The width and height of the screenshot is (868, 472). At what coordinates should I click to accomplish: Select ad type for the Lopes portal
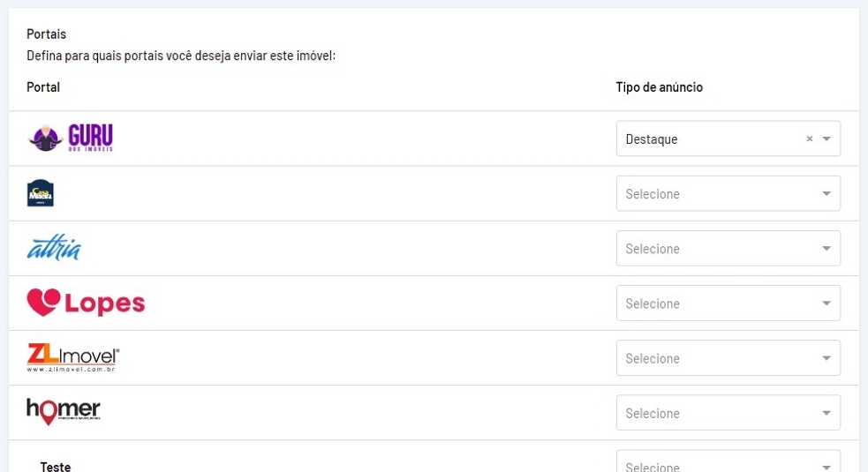[728, 303]
